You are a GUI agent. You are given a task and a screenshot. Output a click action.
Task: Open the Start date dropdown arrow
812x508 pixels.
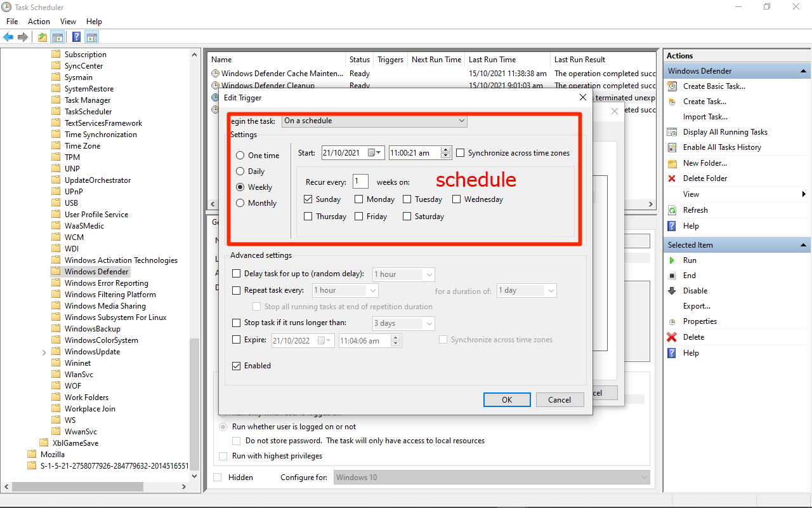pyautogui.click(x=379, y=152)
